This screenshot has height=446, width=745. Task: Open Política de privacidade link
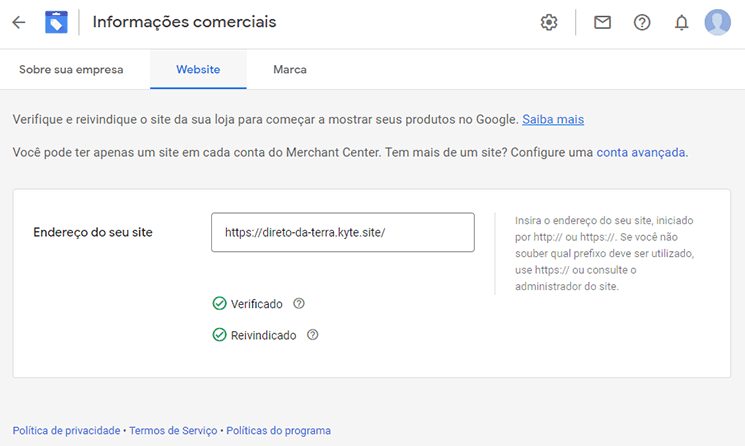(x=66, y=430)
